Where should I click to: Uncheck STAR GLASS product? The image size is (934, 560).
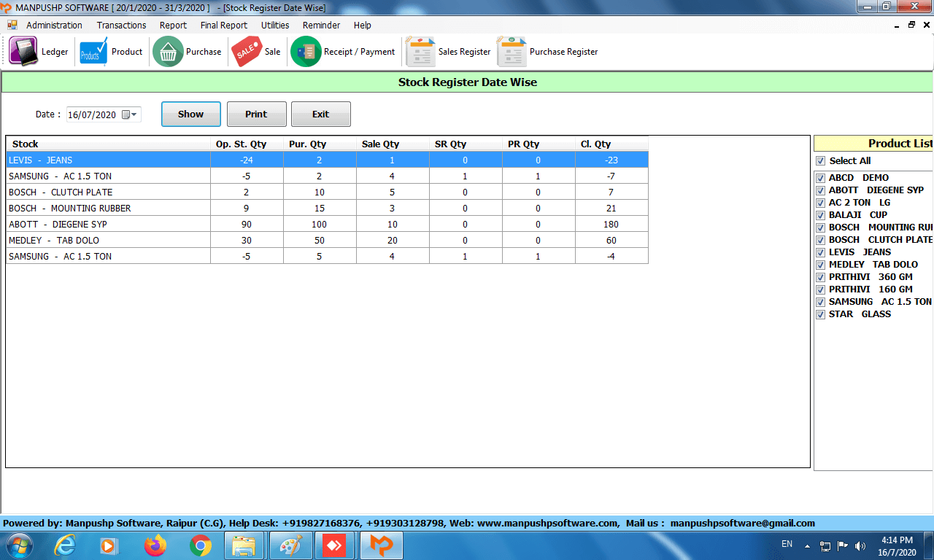tap(820, 314)
